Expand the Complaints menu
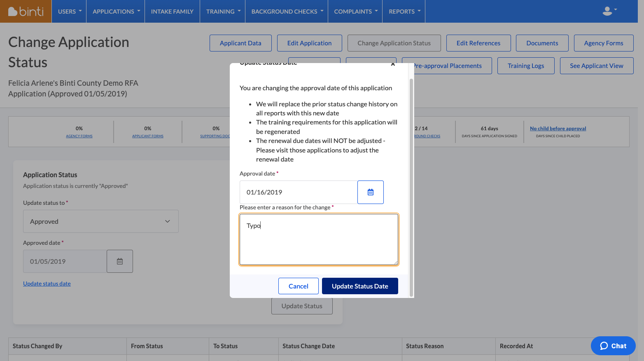 (x=355, y=11)
